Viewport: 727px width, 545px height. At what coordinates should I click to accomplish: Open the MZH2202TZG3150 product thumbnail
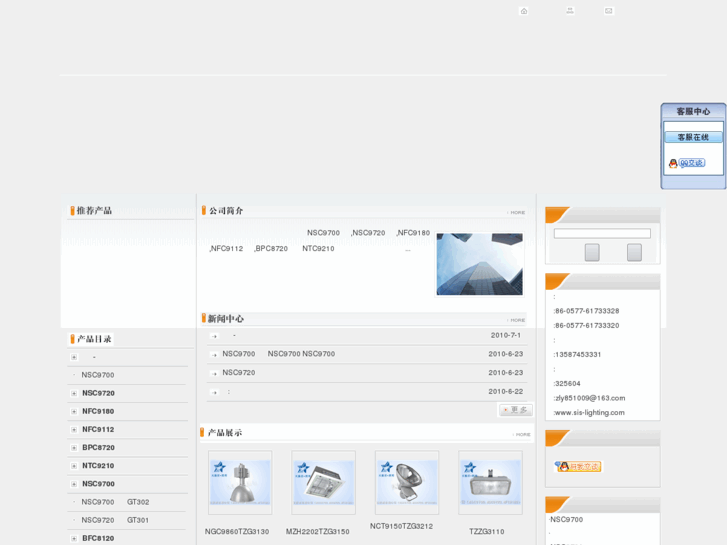[323, 482]
